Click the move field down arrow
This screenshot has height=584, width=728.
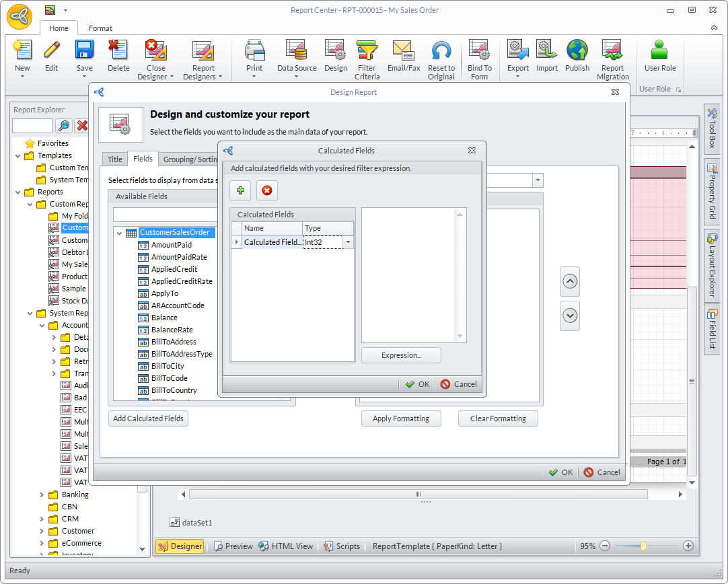point(570,315)
